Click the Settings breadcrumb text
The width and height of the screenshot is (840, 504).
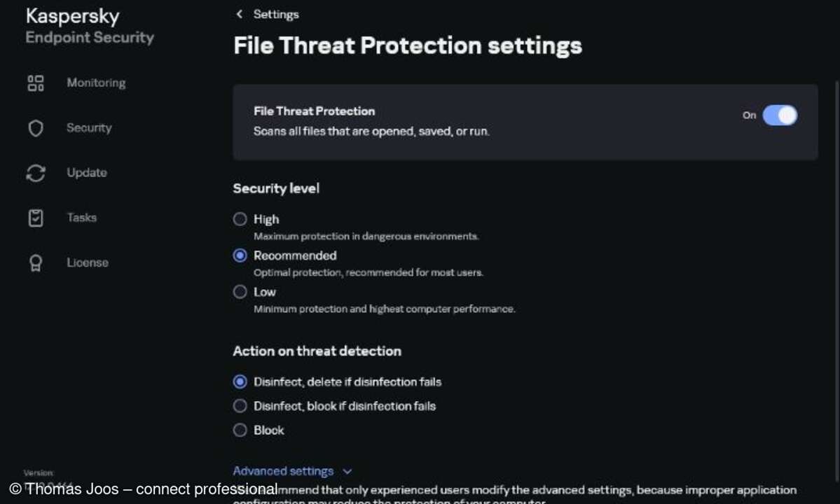coord(276,14)
